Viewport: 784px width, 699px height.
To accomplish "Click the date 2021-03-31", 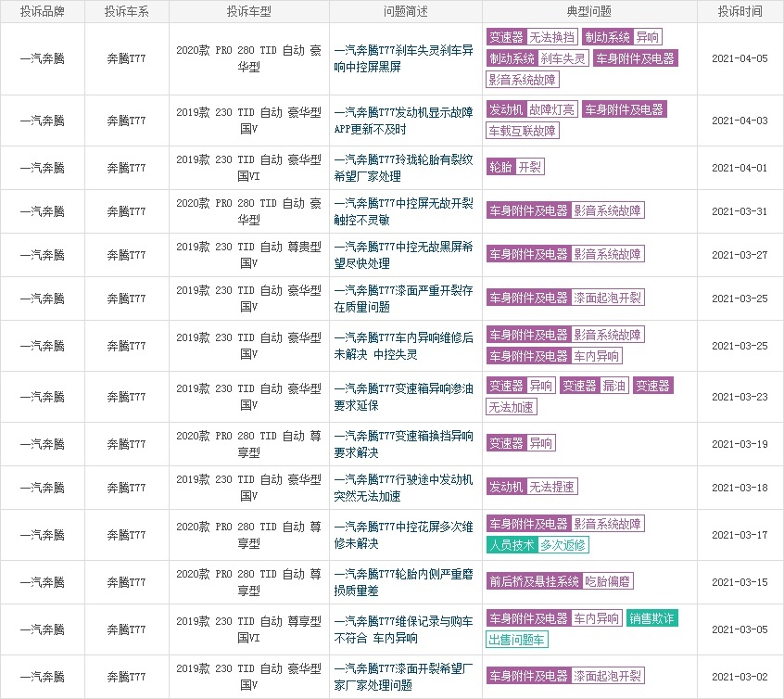I will [x=740, y=211].
